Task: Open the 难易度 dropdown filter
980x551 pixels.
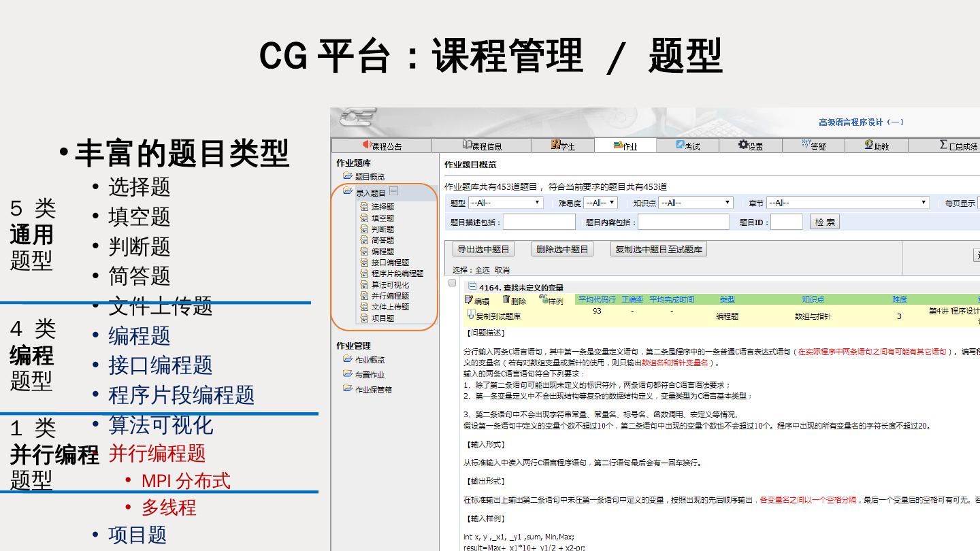Action: click(x=600, y=203)
